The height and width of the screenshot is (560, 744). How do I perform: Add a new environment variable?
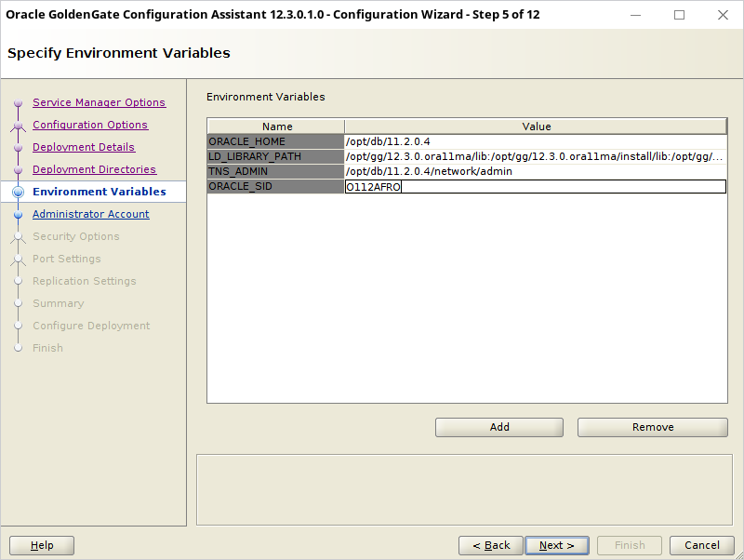499,427
